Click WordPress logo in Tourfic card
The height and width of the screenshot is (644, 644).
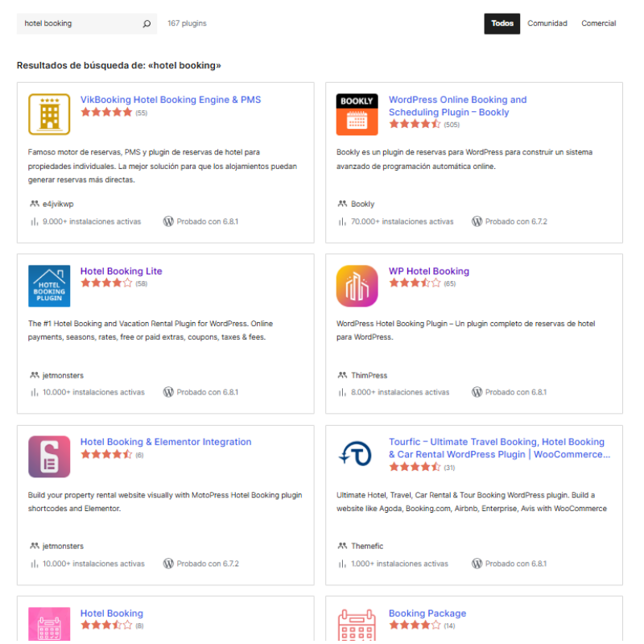477,563
